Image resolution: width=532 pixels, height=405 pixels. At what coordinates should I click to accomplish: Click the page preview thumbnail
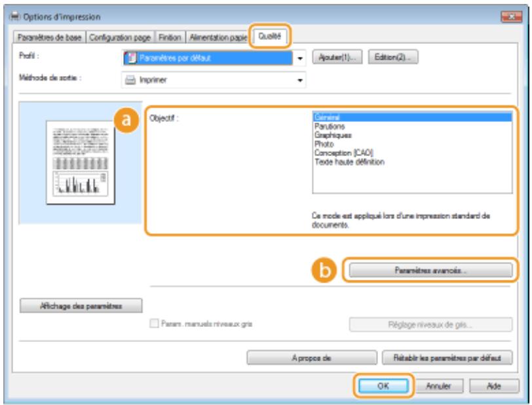[81, 163]
